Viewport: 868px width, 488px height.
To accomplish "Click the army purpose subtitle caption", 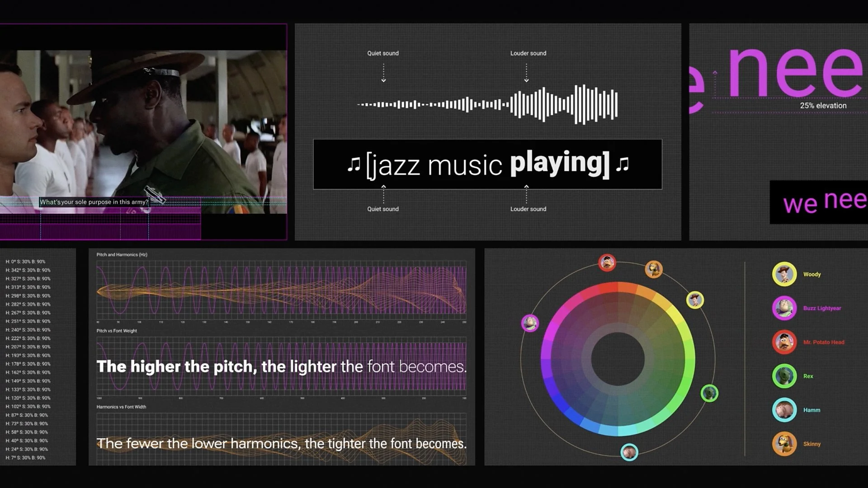I will click(x=94, y=202).
